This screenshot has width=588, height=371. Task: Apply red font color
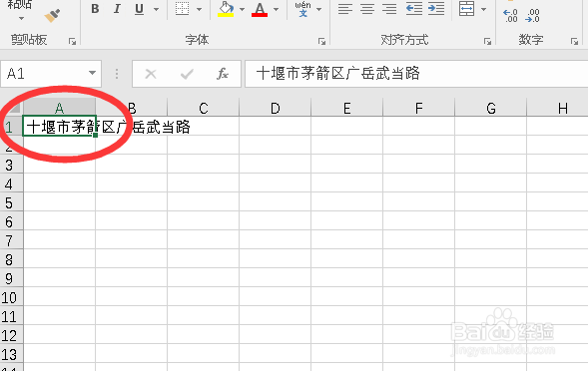(260, 9)
